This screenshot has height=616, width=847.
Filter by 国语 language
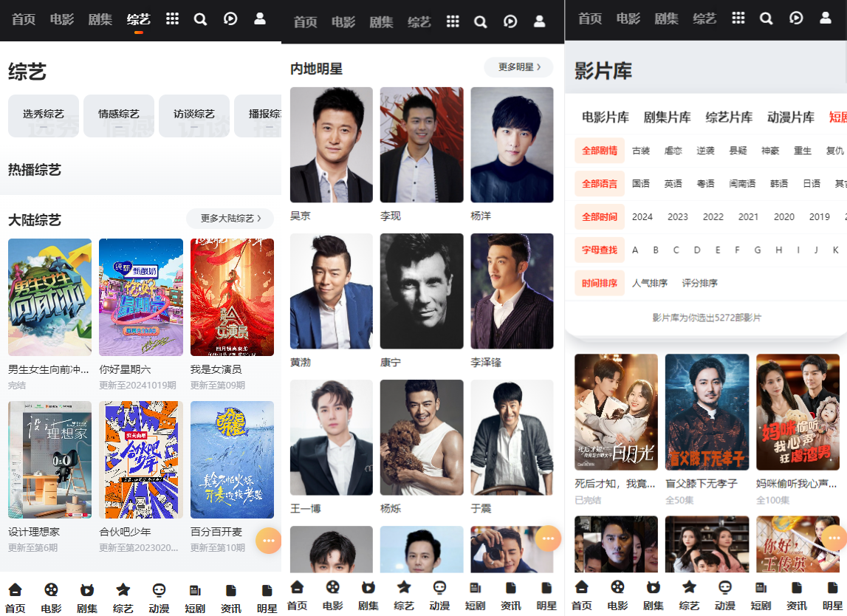641,184
